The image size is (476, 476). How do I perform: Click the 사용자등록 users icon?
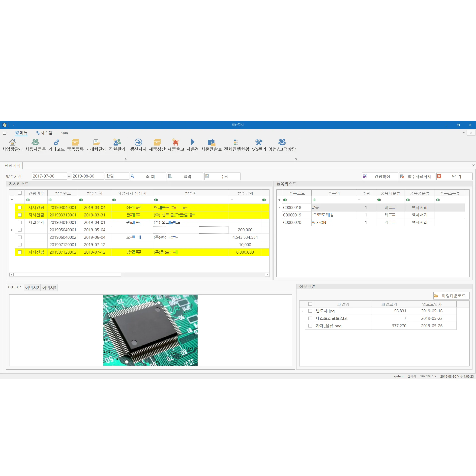pos(35,142)
